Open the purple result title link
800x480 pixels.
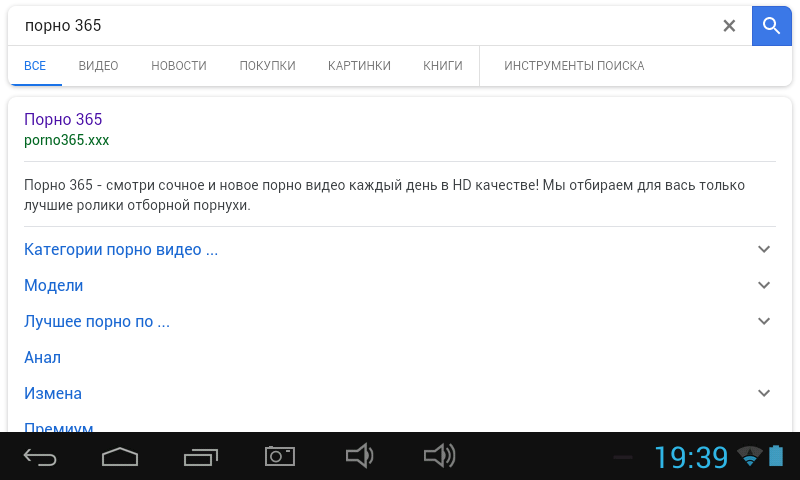pyautogui.click(x=63, y=119)
